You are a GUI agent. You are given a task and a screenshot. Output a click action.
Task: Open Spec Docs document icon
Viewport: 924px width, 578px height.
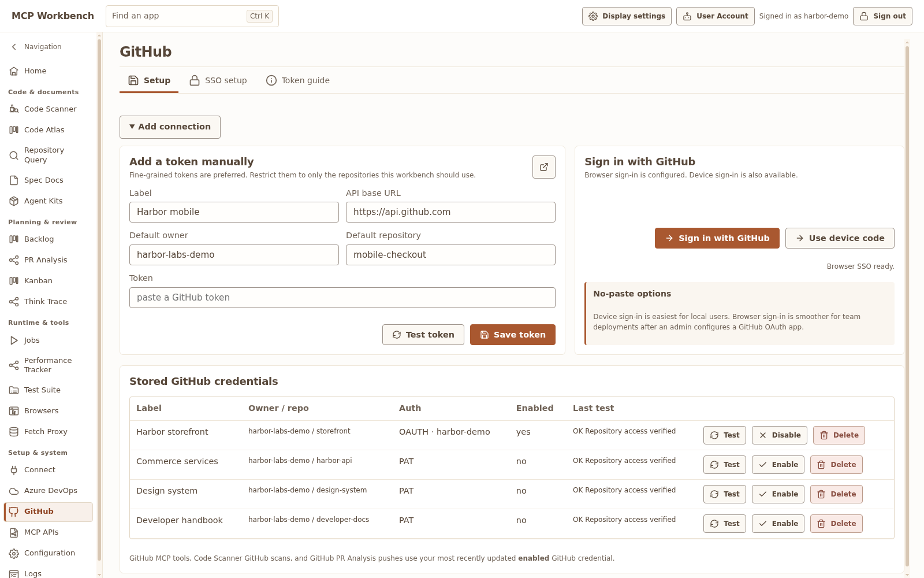14,180
